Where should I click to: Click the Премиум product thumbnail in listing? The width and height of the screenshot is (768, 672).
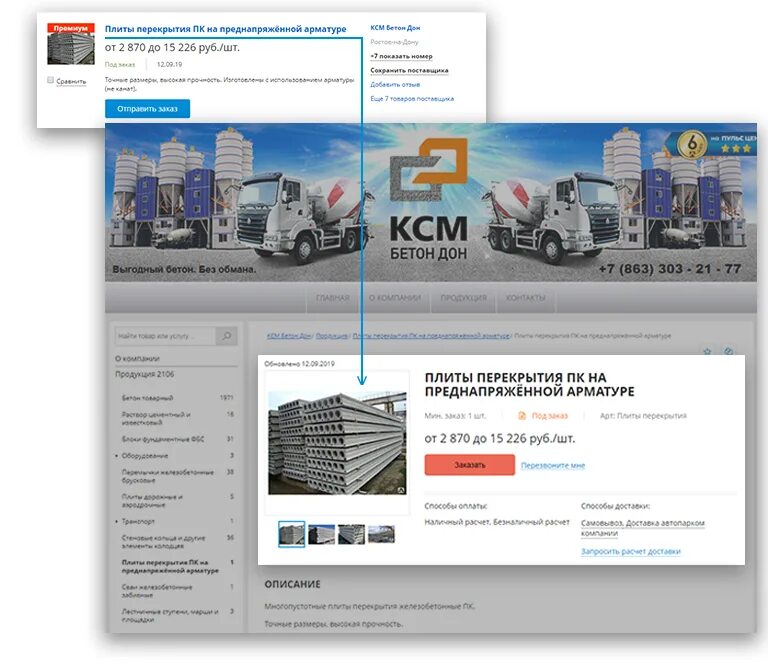coord(71,44)
